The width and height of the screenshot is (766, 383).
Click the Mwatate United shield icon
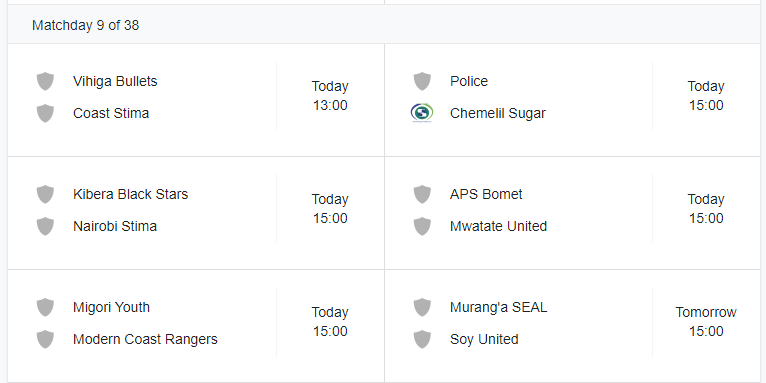pos(422,227)
